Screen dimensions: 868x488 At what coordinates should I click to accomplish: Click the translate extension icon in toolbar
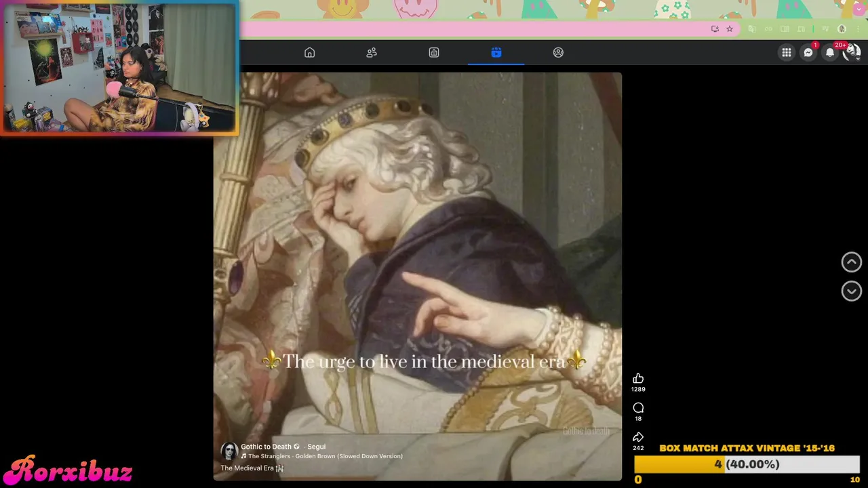[x=752, y=29]
